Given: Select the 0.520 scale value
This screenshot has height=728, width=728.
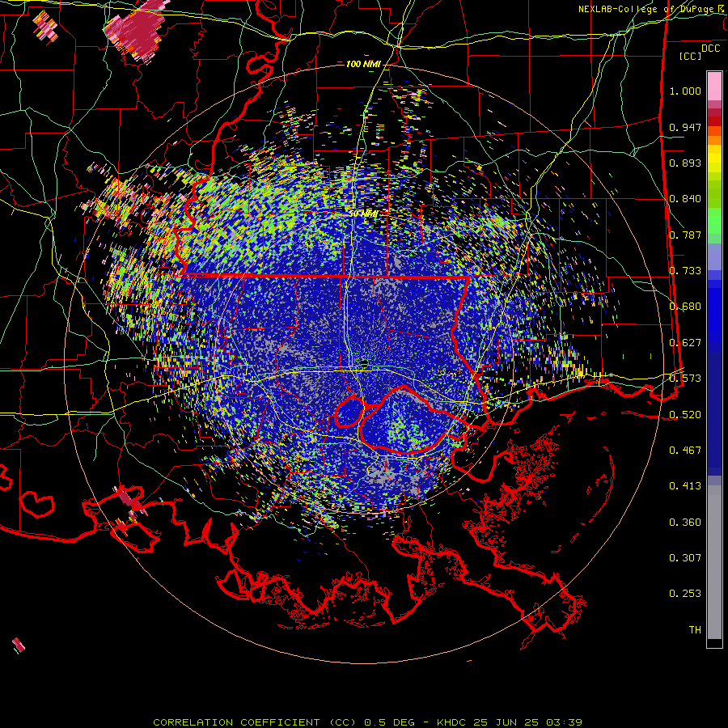Looking at the screenshot, I should pos(685,415).
